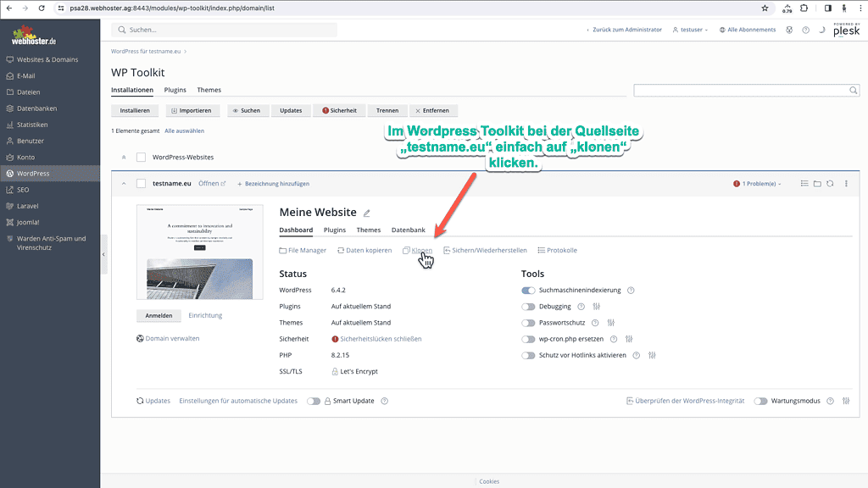Viewport: 868px width, 488px height.
Task: Open the folder view icon for the installation
Action: (816, 183)
